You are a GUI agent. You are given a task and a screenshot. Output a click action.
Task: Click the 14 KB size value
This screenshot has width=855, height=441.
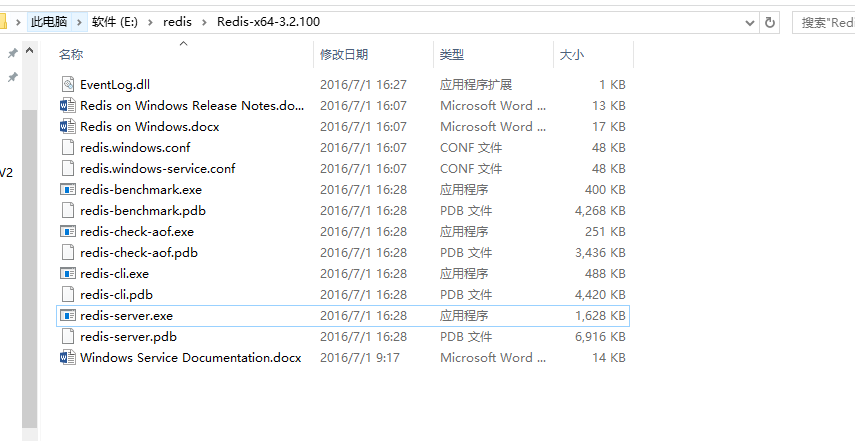click(x=609, y=358)
